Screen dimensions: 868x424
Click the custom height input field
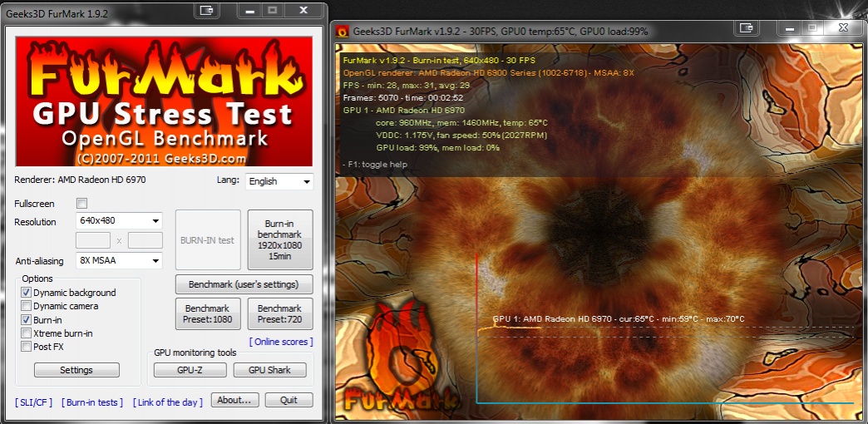145,240
